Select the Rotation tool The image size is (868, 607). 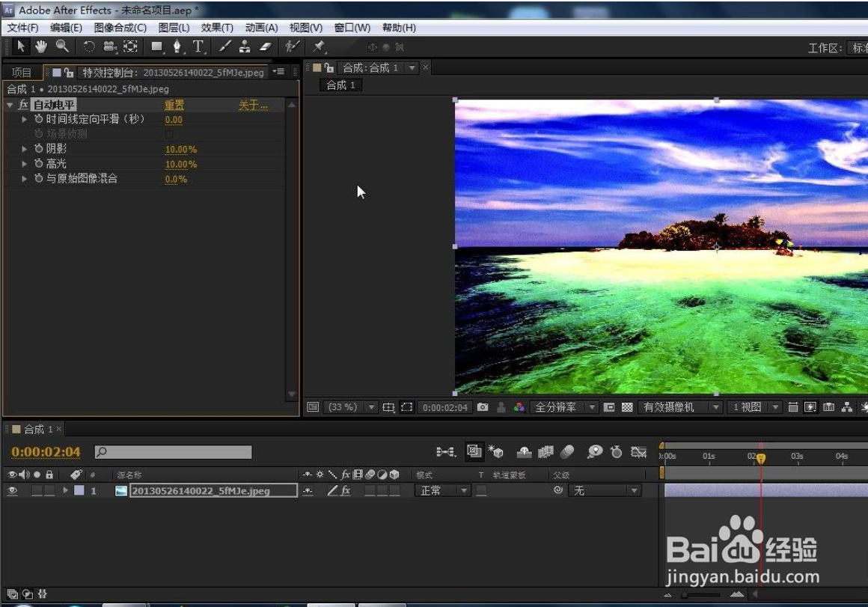(x=88, y=46)
